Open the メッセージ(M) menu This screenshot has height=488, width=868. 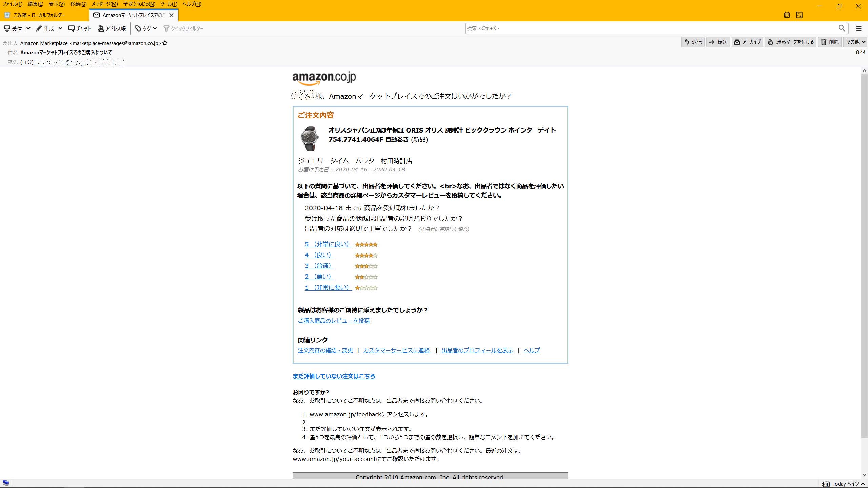(x=105, y=4)
